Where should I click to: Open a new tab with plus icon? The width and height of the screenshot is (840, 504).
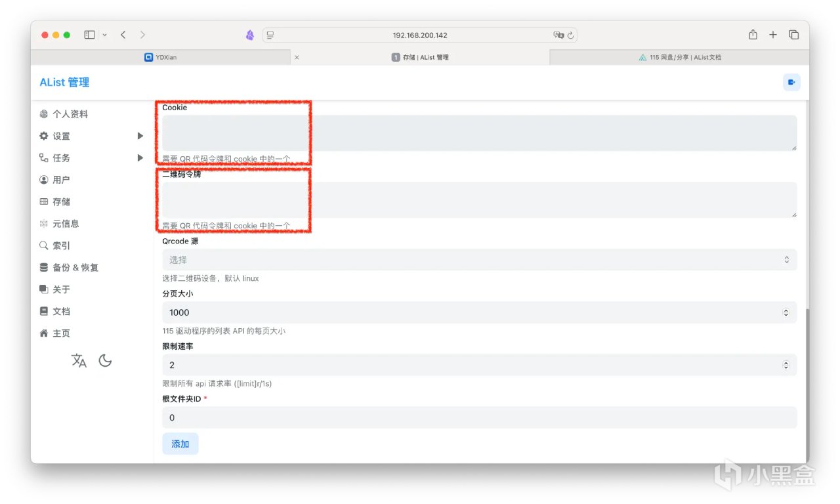[x=773, y=35]
